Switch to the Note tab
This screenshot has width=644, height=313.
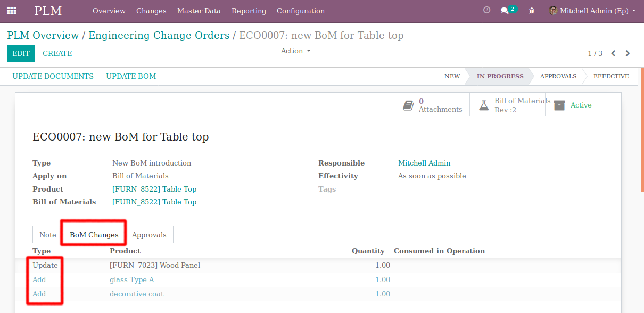tap(47, 235)
